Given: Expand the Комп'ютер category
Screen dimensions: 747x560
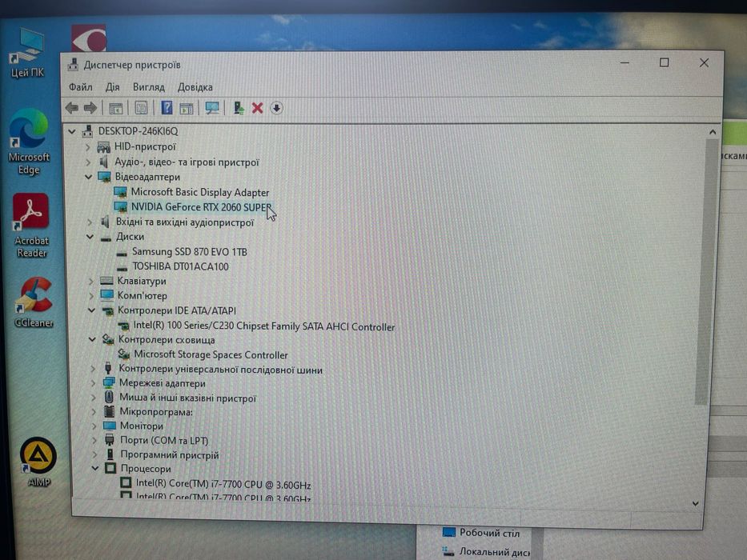Looking at the screenshot, I should [91, 296].
